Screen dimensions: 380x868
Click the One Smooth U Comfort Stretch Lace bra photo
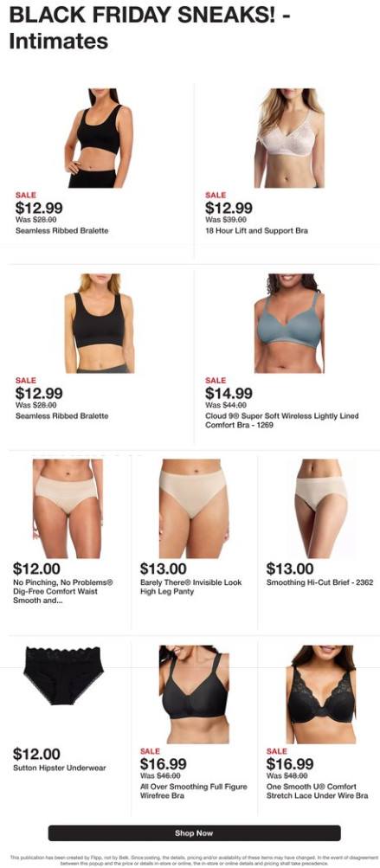point(321,694)
